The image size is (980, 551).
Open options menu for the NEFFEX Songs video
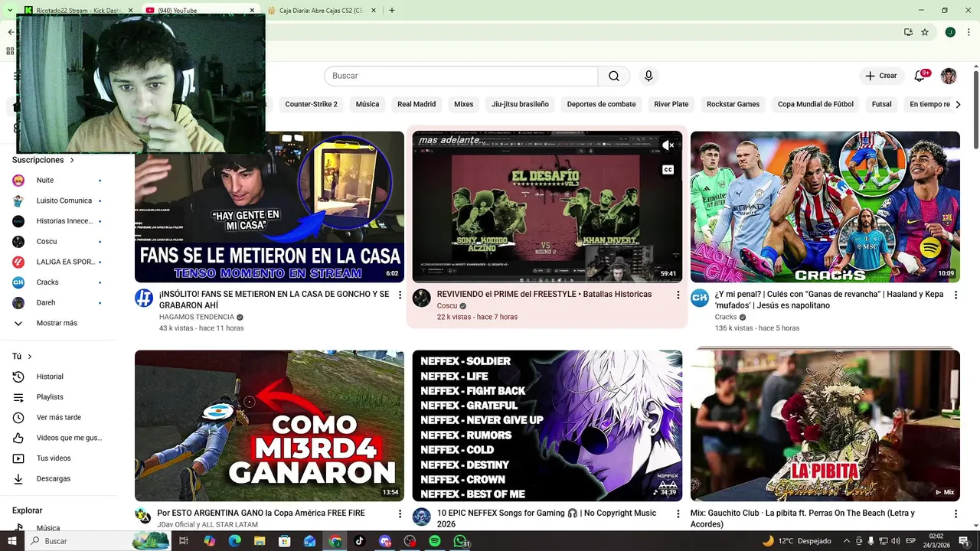[x=678, y=514]
